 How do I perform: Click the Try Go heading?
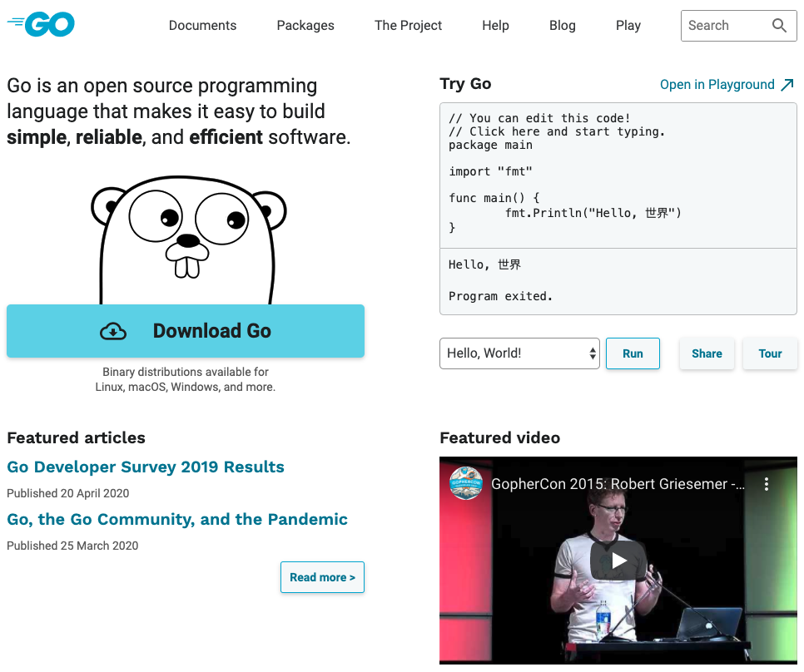pyautogui.click(x=465, y=83)
